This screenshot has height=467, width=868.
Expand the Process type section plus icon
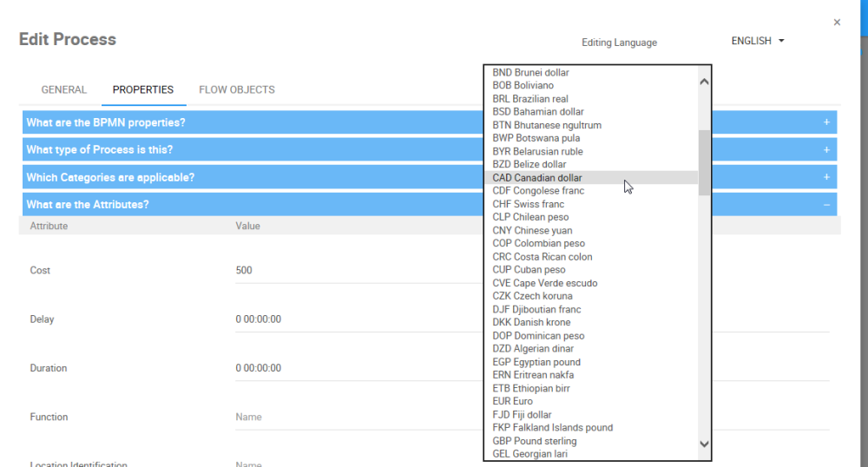pos(826,150)
